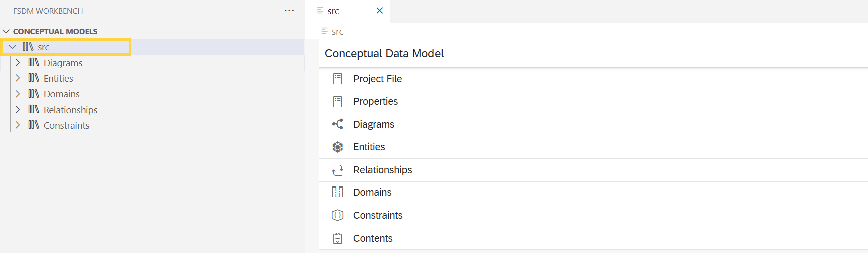Open the Contents section link
The height and width of the screenshot is (253, 868).
373,238
